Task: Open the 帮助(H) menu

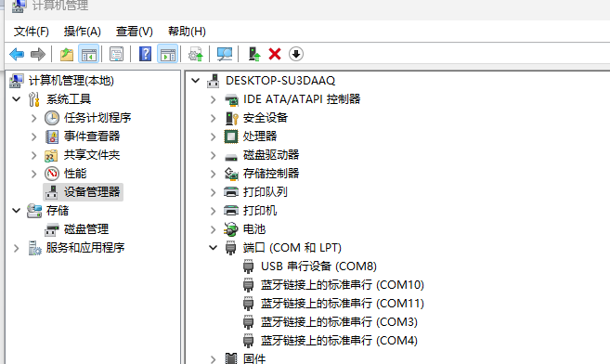Action: pos(187,32)
